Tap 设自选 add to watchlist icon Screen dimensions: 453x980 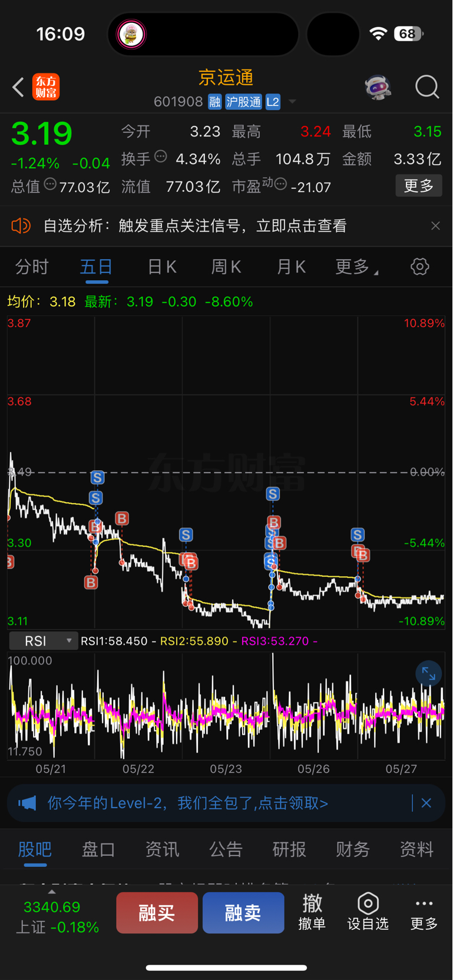(368, 912)
